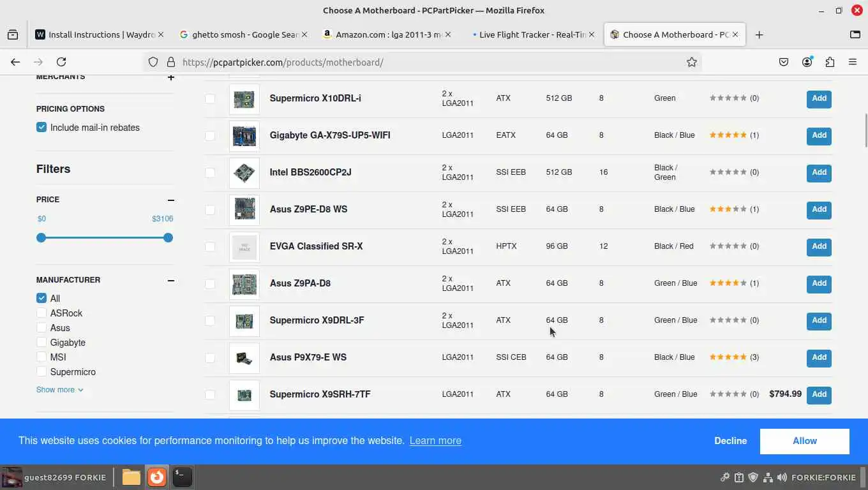Switch to Live Flight Tracker tab

click(x=530, y=34)
